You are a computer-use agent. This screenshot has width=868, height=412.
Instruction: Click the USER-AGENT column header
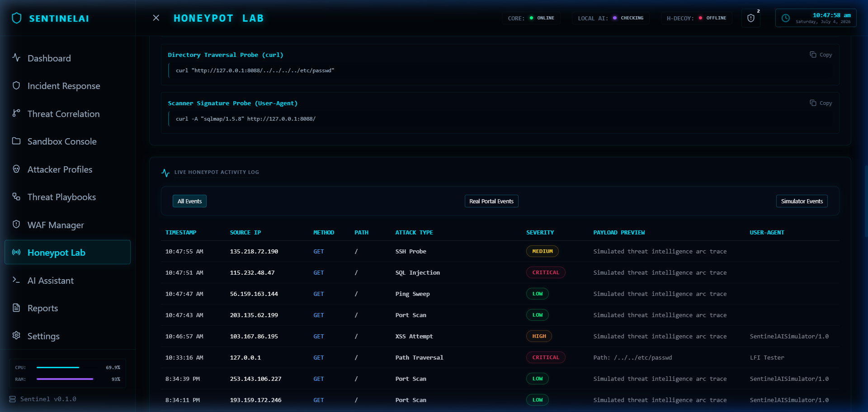[767, 232]
